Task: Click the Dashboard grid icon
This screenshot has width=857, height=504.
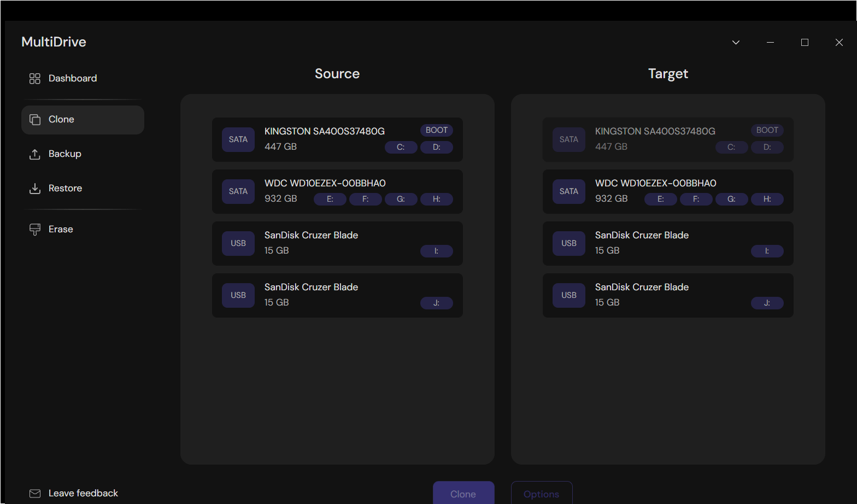Action: 35,79
